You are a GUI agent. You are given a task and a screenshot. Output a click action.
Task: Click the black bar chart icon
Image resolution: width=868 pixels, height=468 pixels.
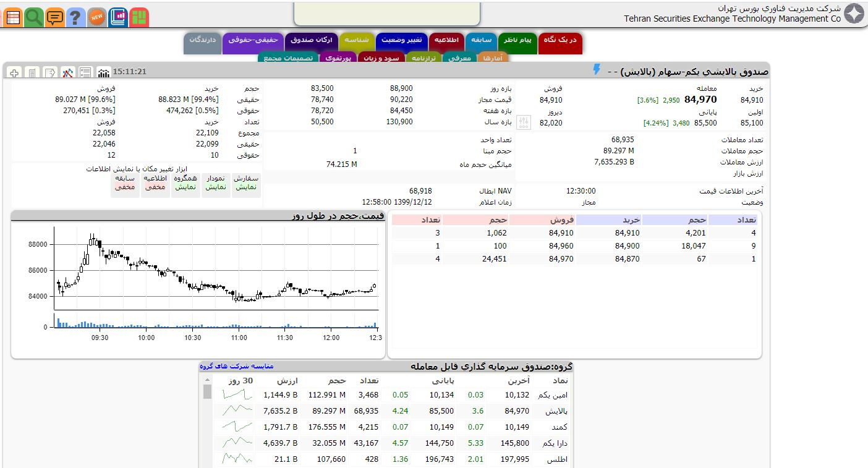(x=104, y=73)
